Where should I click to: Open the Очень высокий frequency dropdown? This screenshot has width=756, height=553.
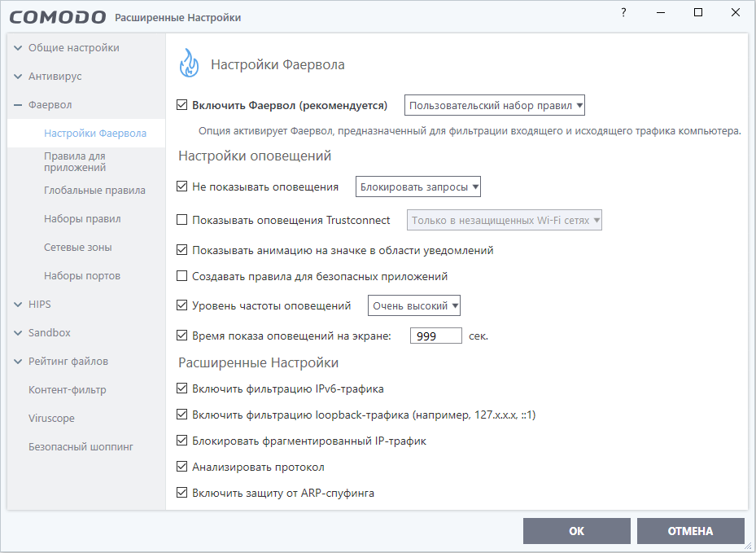click(x=415, y=306)
